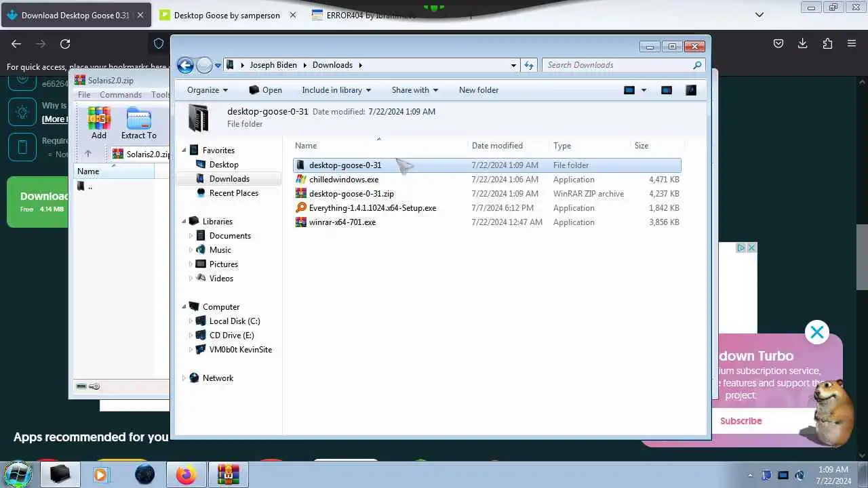The height and width of the screenshot is (488, 868).
Task: Click Firefox back arrow
Action: [16, 43]
